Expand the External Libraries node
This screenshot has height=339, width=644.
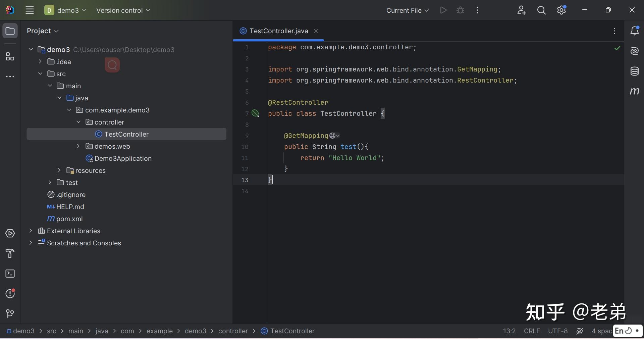point(31,231)
